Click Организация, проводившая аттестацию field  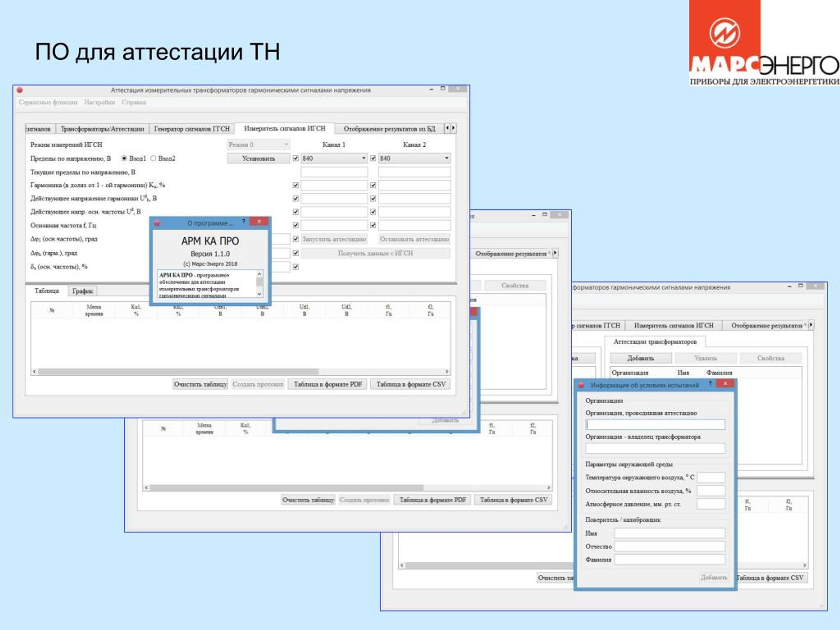[x=655, y=425]
